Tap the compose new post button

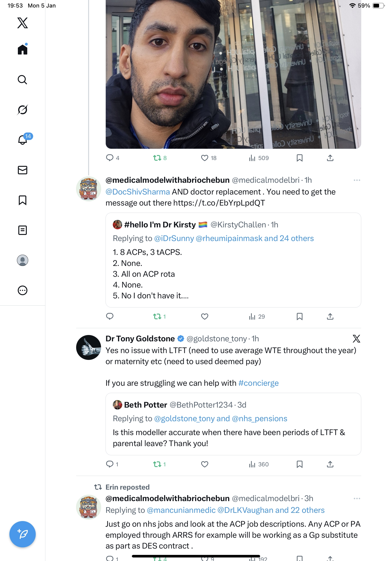coord(23,534)
